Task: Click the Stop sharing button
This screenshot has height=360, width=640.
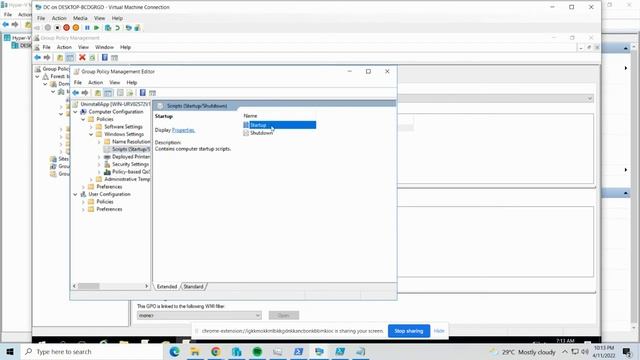Action: 409,331
